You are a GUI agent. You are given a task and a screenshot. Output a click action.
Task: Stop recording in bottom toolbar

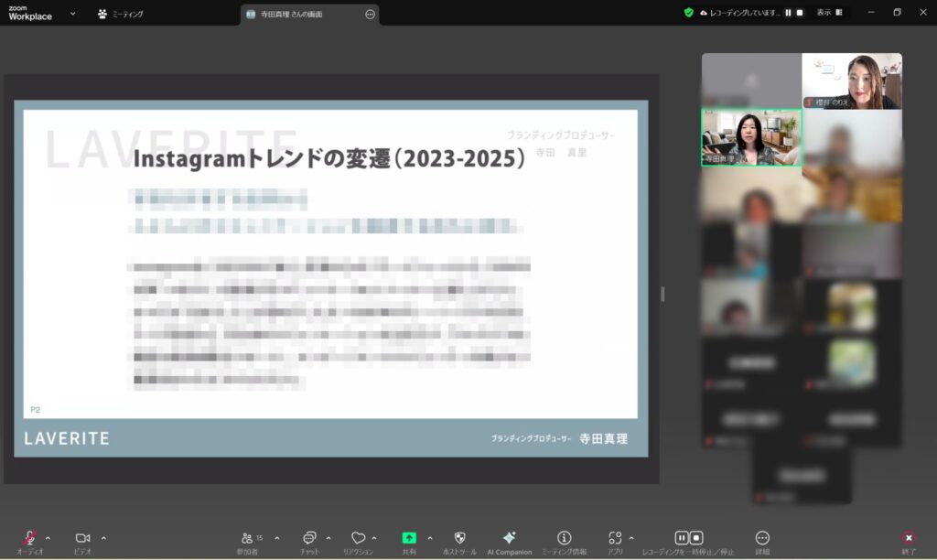tap(696, 538)
